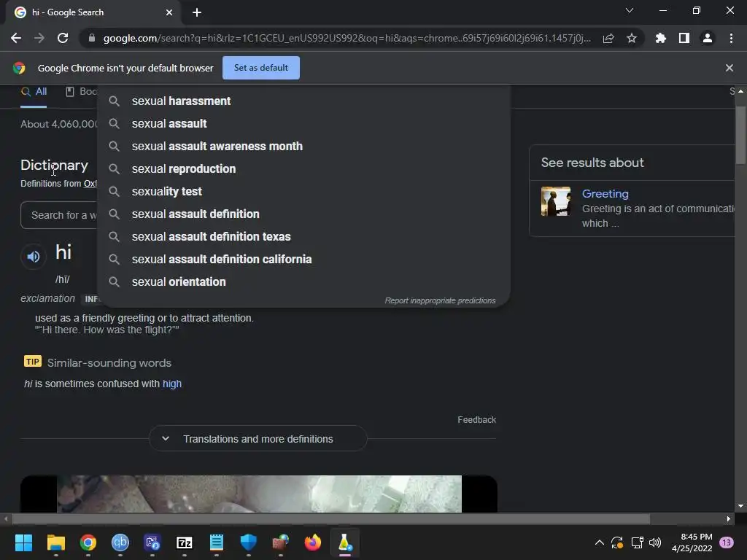
Task: Click the Feedback link
Action: (477, 419)
